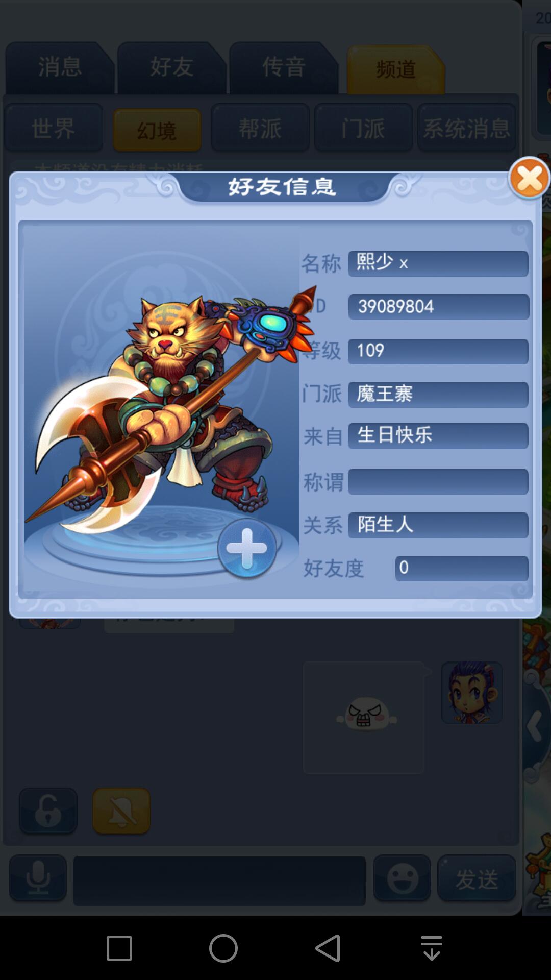Switch to the 好友 tab
Viewport: 551px width, 980px height.
pyautogui.click(x=171, y=68)
